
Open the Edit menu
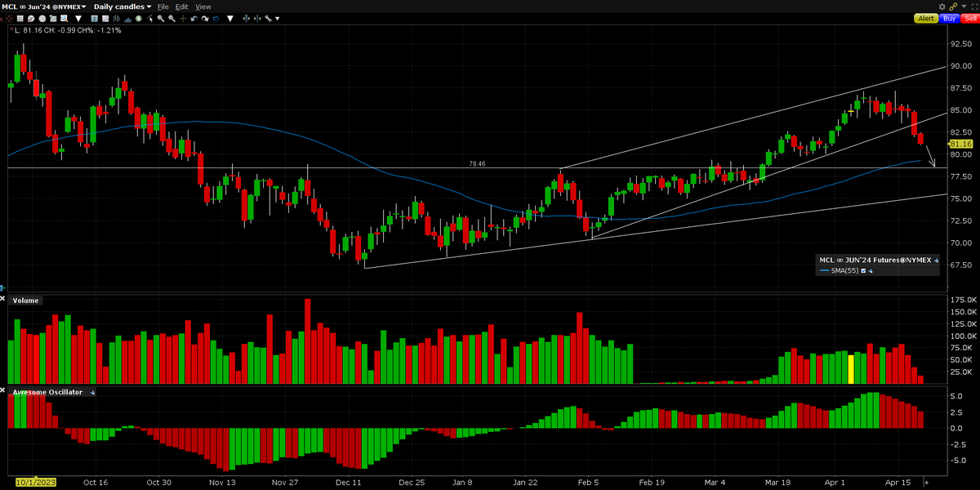(x=181, y=7)
